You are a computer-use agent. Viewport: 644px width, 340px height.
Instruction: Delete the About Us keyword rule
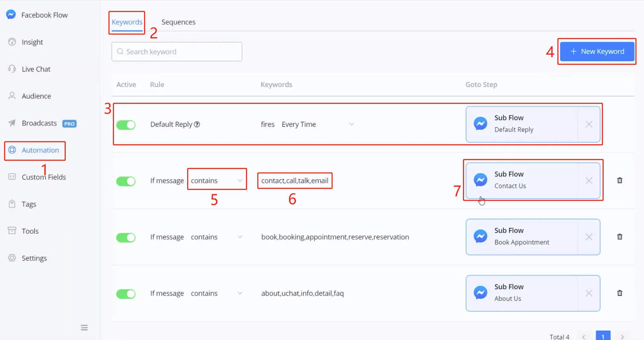click(620, 293)
